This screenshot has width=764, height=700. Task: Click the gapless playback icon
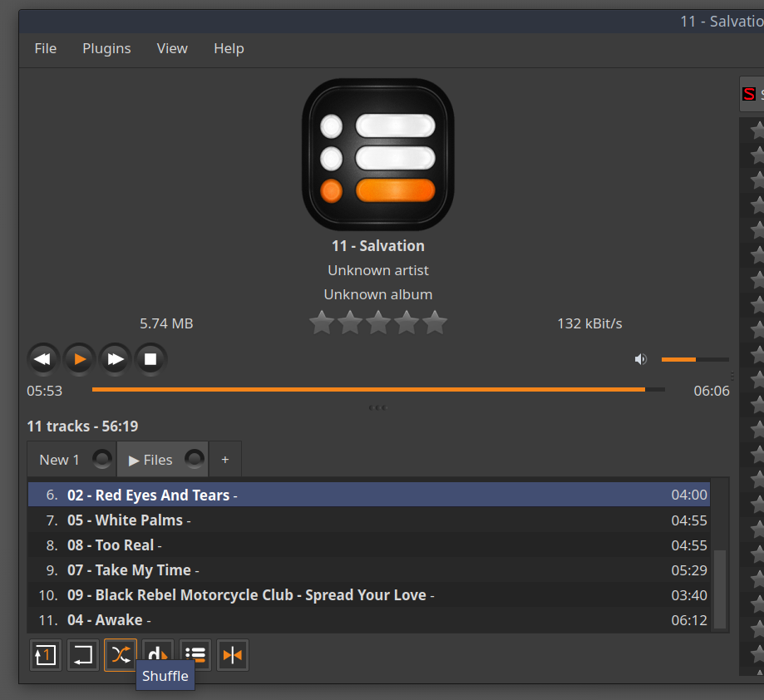[233, 655]
